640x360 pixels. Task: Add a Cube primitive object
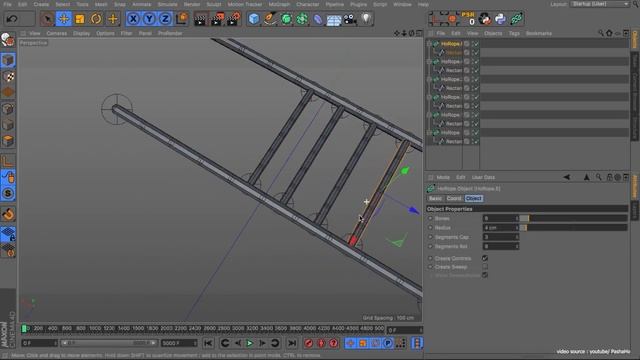(254, 19)
